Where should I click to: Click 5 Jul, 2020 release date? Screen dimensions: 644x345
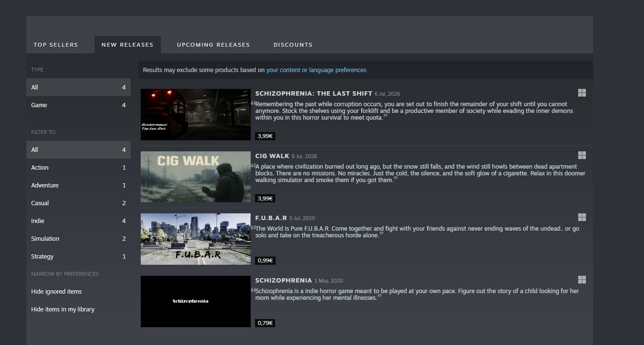click(x=302, y=218)
